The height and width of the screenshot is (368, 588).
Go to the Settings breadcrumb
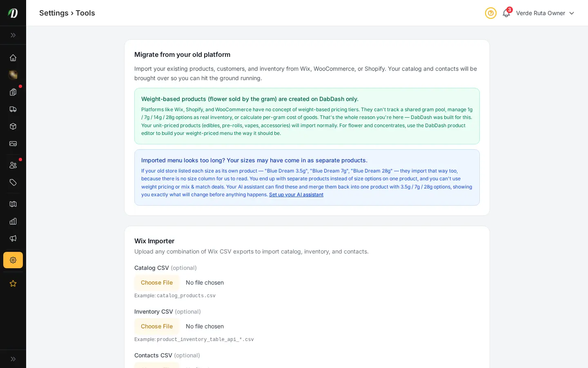(54, 13)
